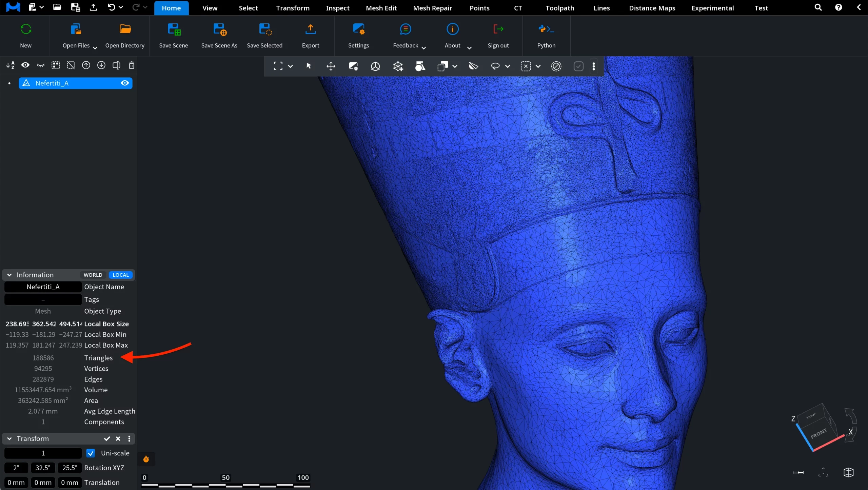Image resolution: width=868 pixels, height=490 pixels.
Task: Click the wireframe cube projection icon
Action: [x=849, y=472]
